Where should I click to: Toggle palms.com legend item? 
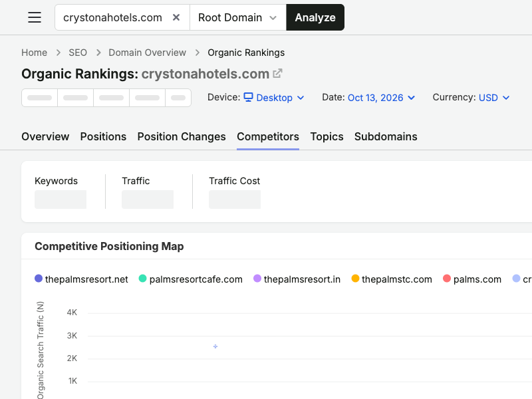tap(472, 279)
